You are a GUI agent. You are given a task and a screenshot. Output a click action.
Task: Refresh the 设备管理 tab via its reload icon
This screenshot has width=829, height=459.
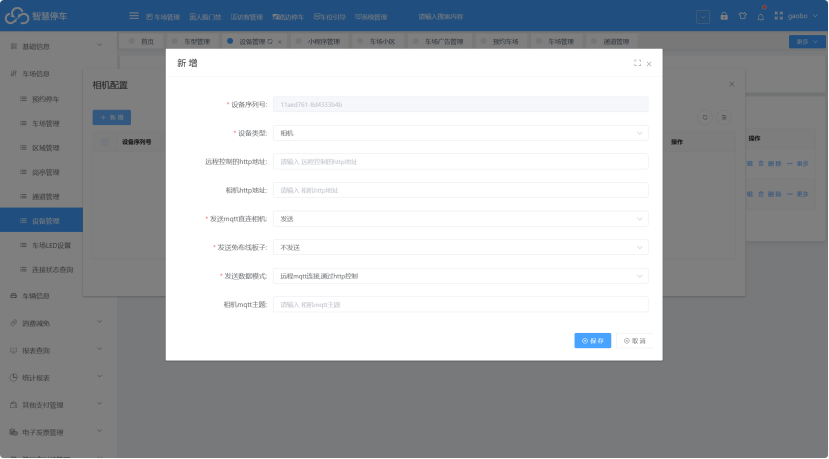270,41
